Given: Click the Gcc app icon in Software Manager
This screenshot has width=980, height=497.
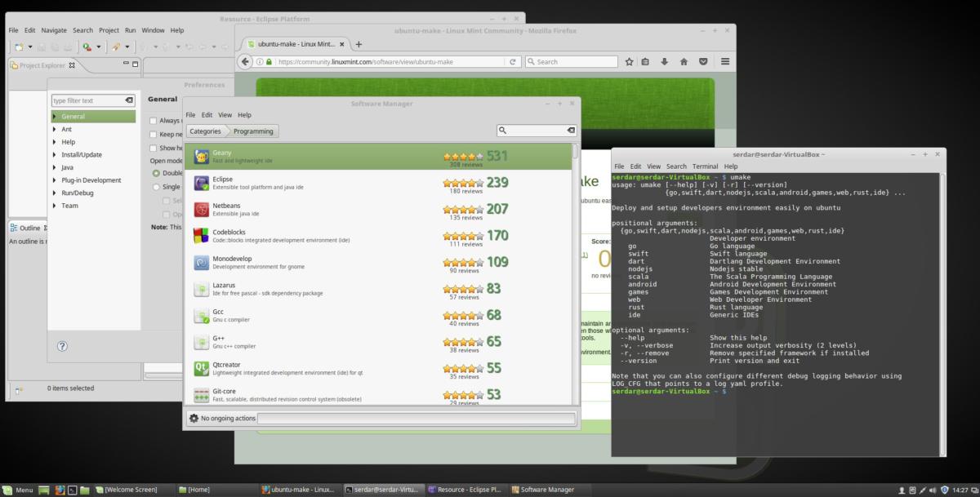Looking at the screenshot, I should point(202,316).
